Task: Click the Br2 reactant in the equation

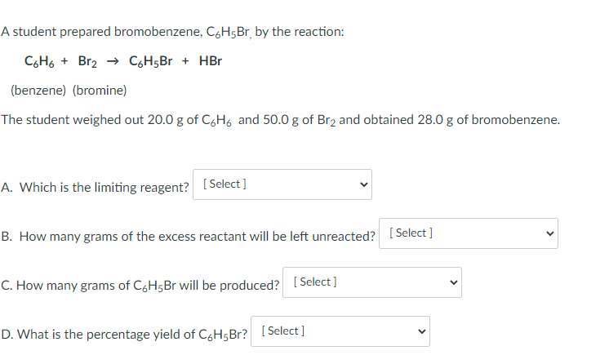Action: tap(88, 62)
